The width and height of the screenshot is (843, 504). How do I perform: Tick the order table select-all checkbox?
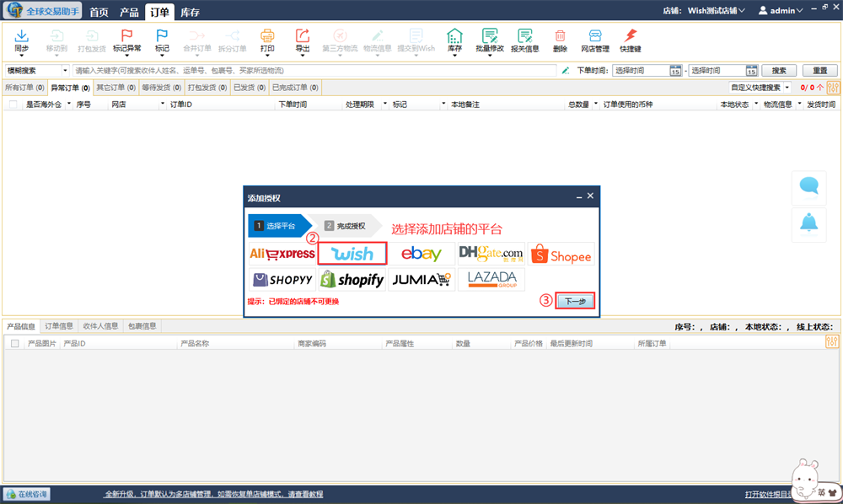pyautogui.click(x=13, y=105)
